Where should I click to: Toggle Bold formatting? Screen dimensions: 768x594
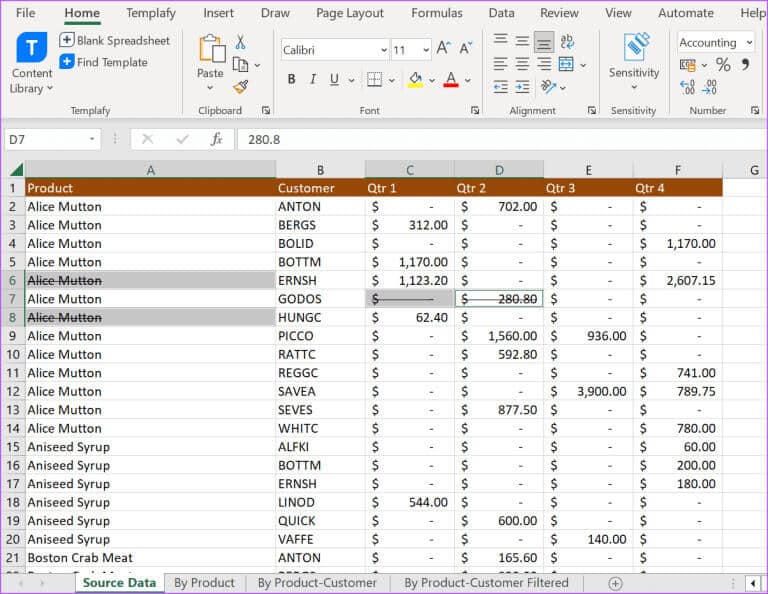pos(291,80)
